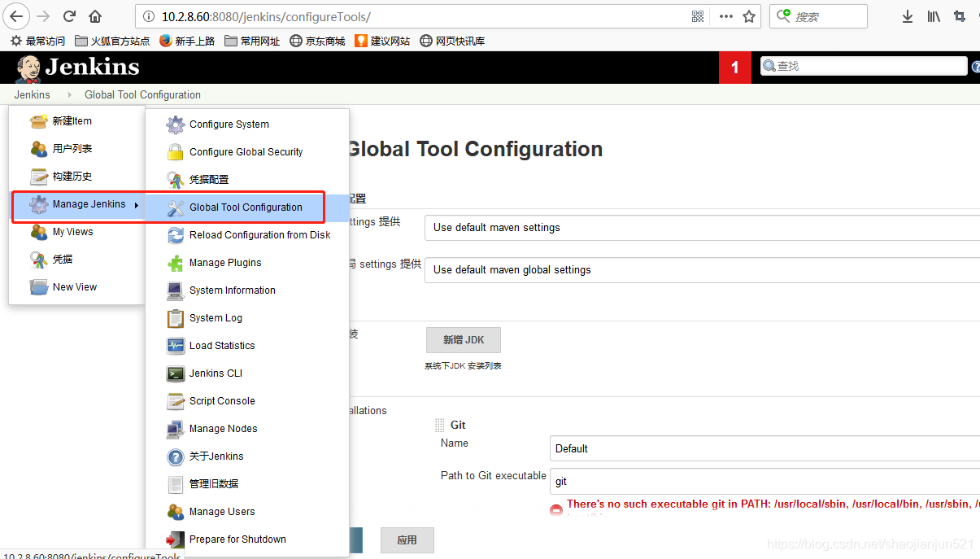The image size is (980, 559).
Task: Click the 关于Jenkins question mark icon
Action: point(176,456)
